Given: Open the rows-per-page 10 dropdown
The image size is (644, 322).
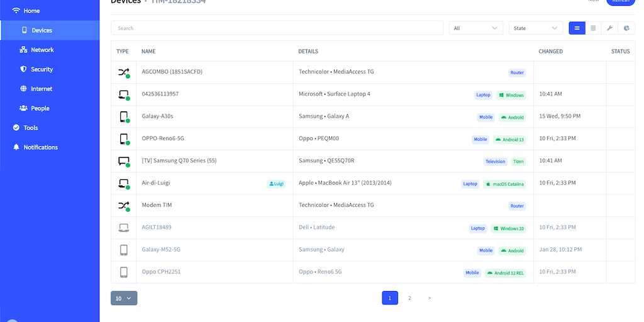Looking at the screenshot, I should pos(124,298).
